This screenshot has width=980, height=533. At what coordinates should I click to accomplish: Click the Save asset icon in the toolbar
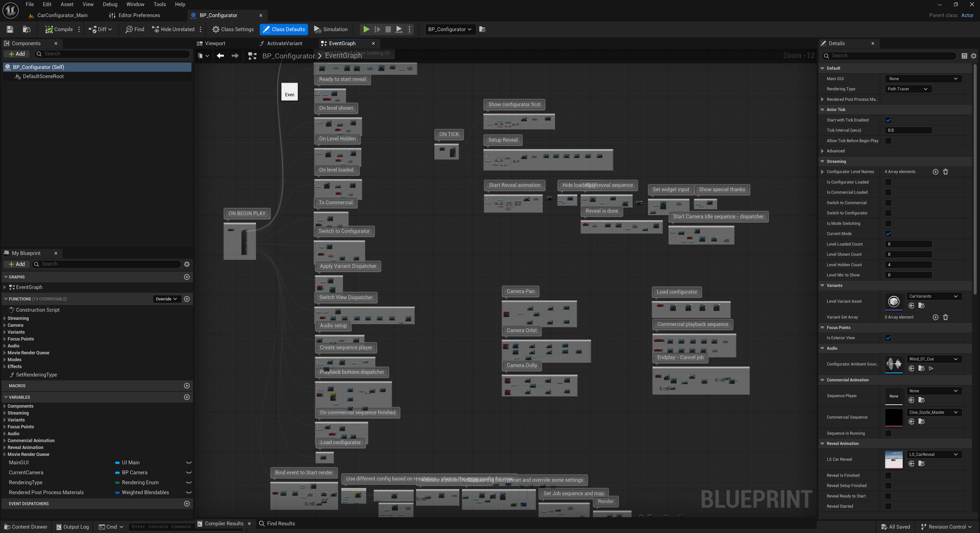(10, 29)
